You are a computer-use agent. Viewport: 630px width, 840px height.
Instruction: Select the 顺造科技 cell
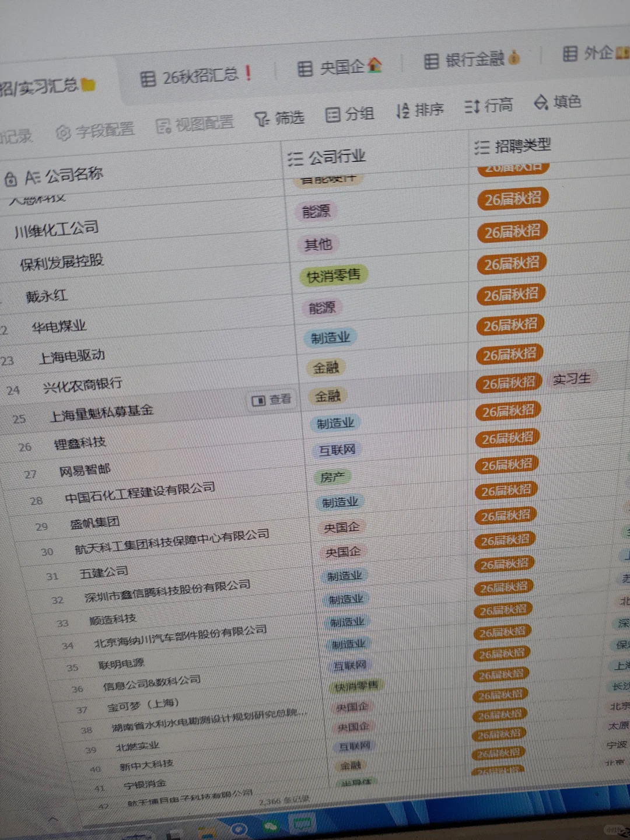point(113,619)
